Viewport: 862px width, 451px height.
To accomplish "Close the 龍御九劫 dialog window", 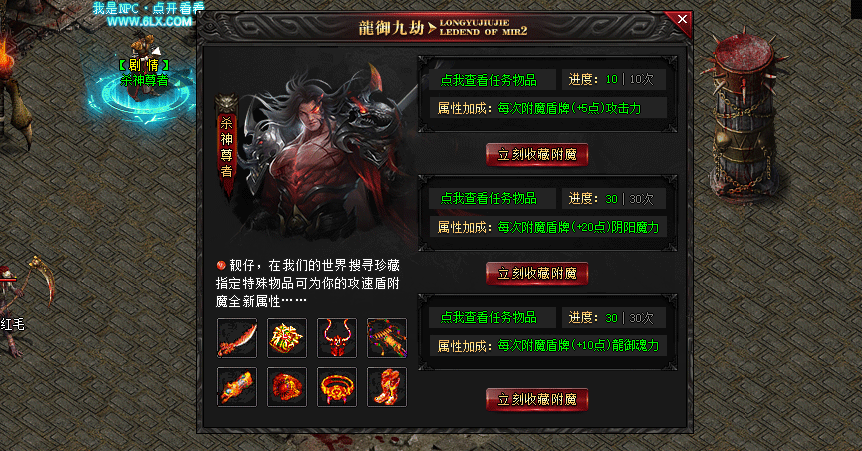I will click(x=682, y=19).
